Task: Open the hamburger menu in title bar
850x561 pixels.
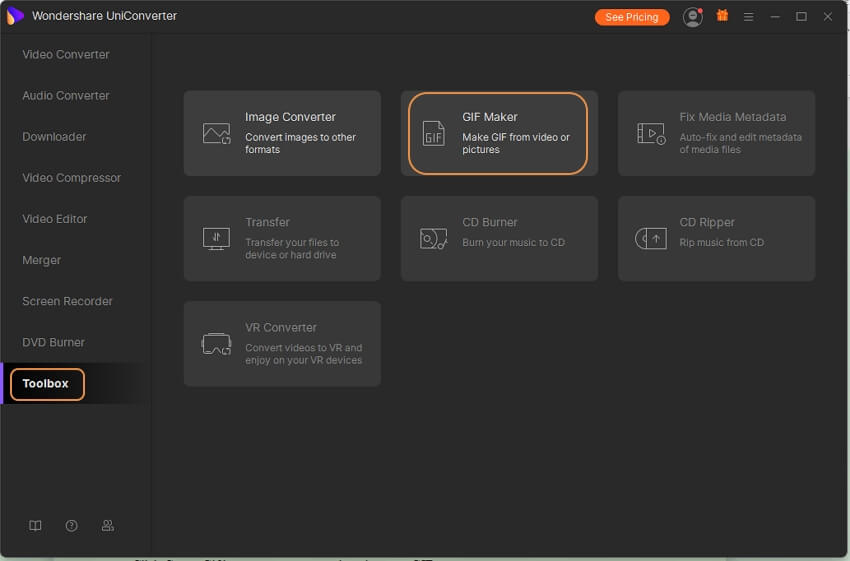Action: (748, 17)
